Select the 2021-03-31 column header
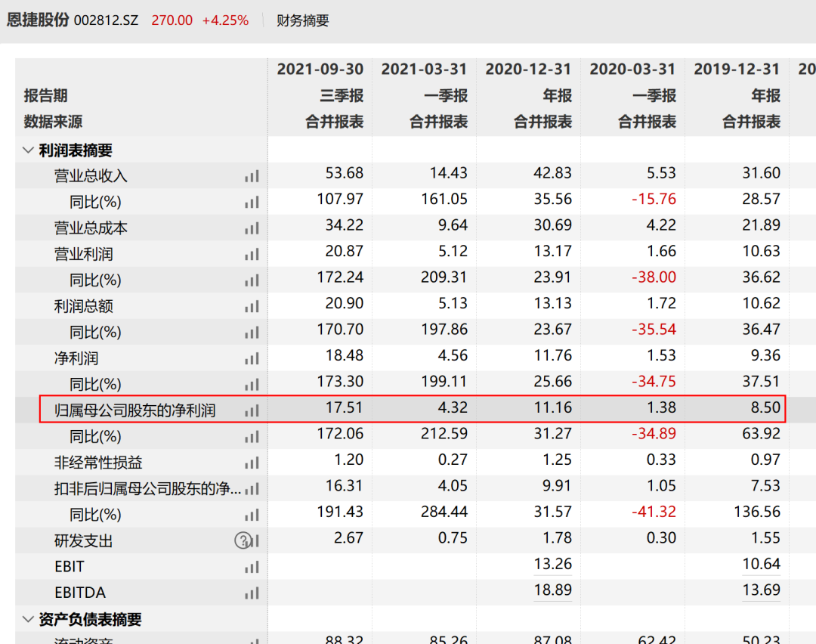 coord(424,70)
